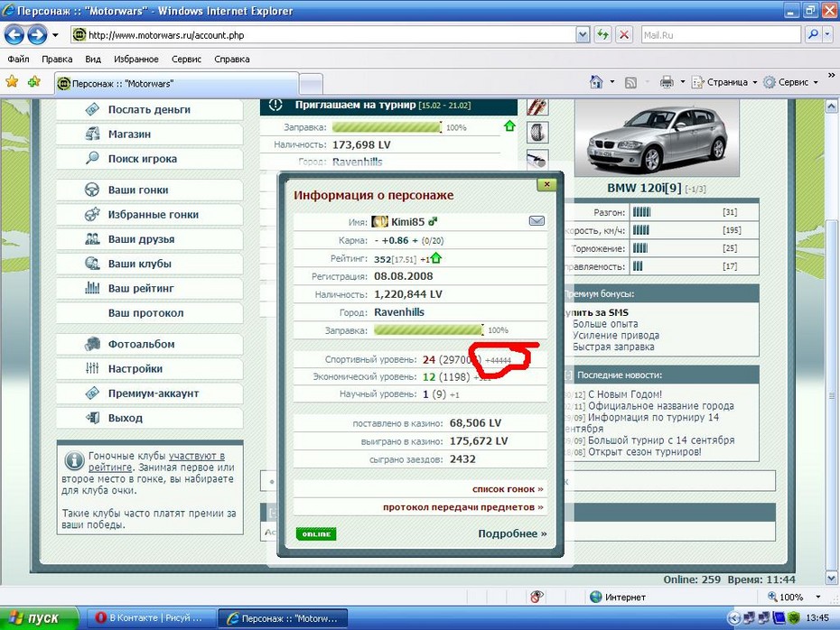The width and height of the screenshot is (840, 630).
Task: Open the Справка menu
Action: click(231, 59)
